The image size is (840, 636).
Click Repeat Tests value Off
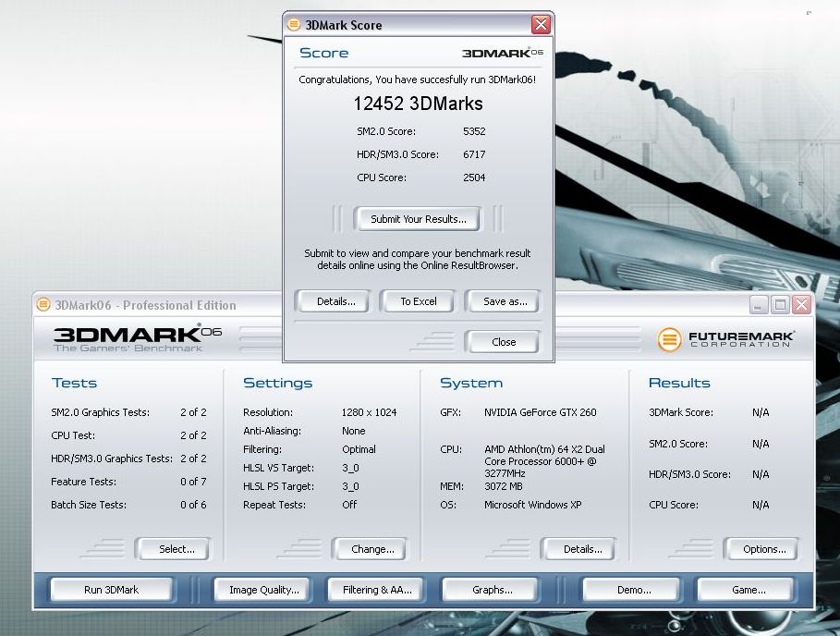pos(349,505)
